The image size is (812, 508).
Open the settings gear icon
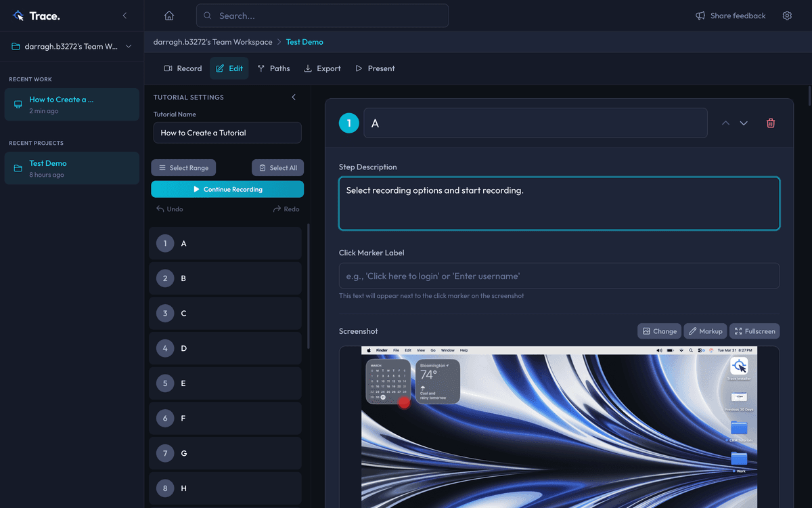(x=787, y=16)
